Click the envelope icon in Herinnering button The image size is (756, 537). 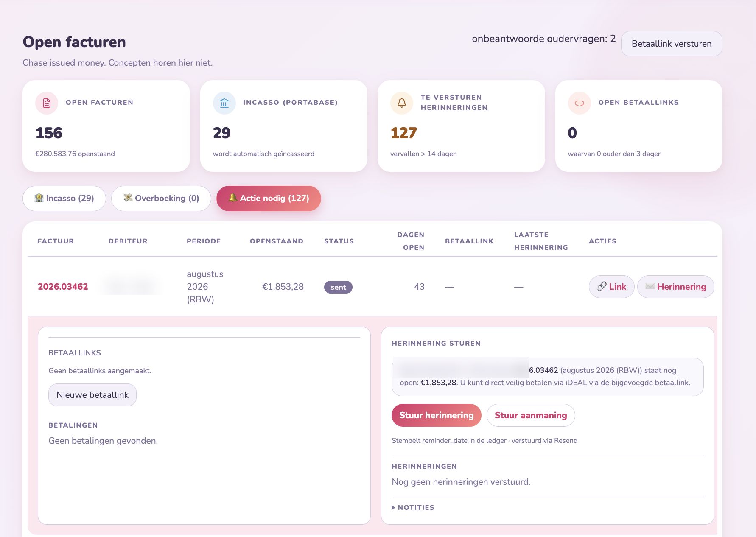650,287
